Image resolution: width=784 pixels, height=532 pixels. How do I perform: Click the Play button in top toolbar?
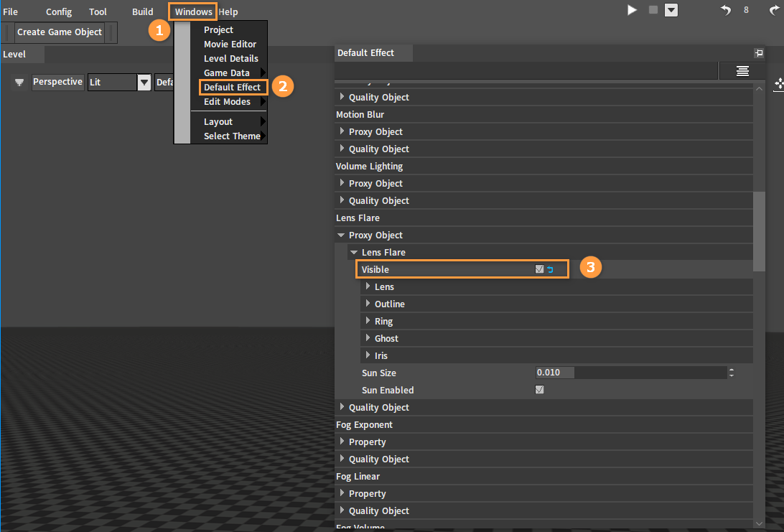(x=632, y=10)
